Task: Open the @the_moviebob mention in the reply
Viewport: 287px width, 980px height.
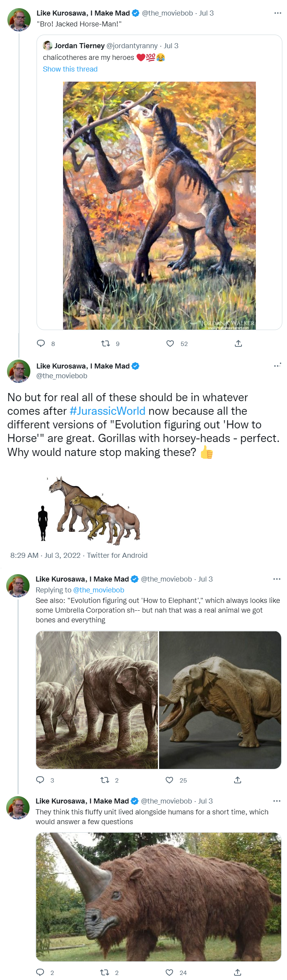Action: [99, 590]
